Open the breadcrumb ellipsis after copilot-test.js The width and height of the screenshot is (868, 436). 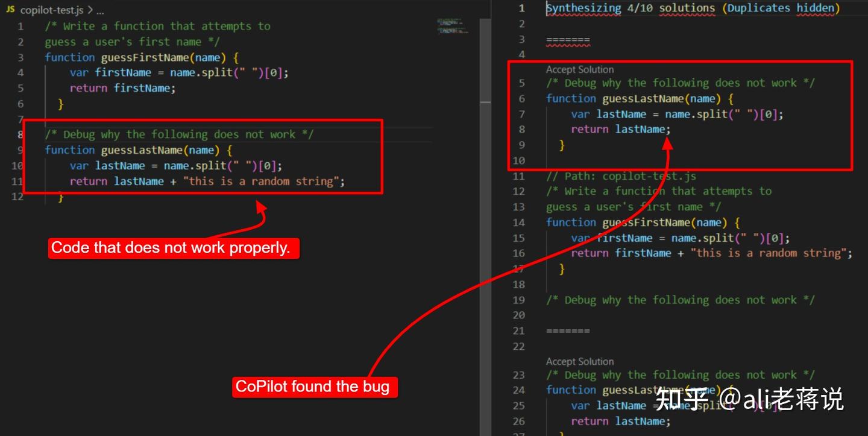point(100,11)
